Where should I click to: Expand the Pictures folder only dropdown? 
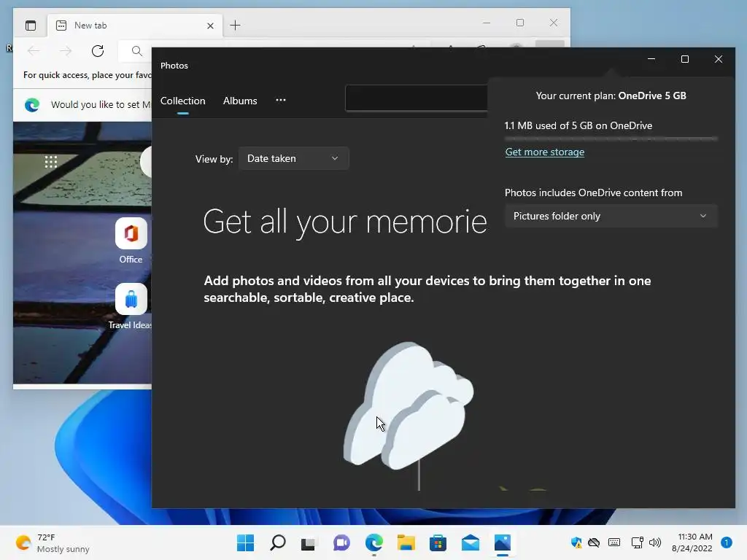click(x=611, y=216)
